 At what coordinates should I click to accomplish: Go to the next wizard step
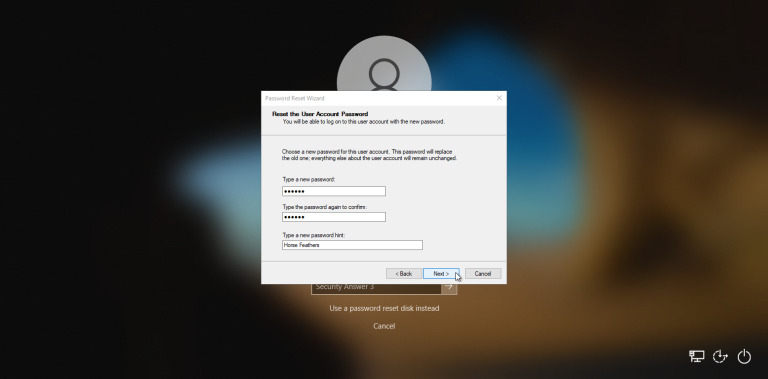point(441,274)
